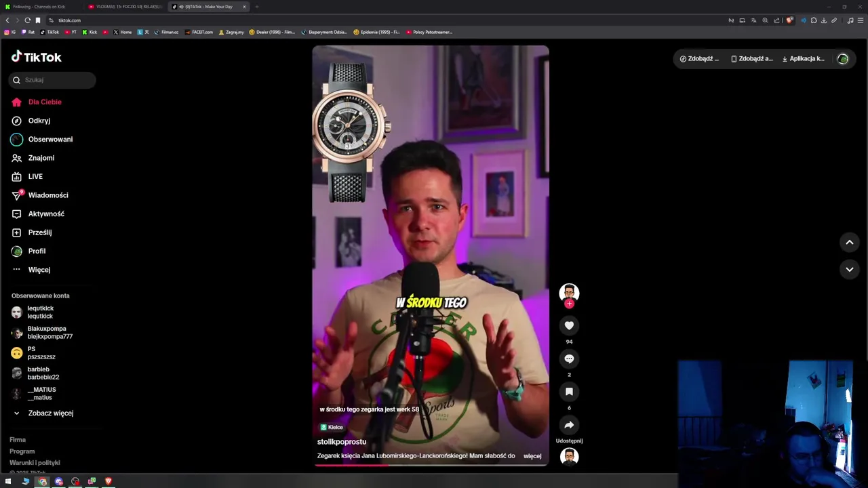Switch to VLOGMAS 15 YouTube tab
The image size is (868, 488).
125,7
